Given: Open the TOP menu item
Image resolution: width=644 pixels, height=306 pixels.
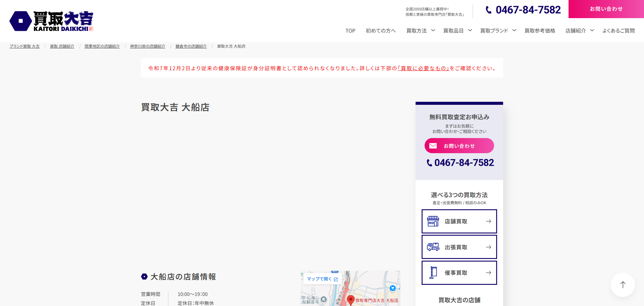Looking at the screenshot, I should (351, 31).
